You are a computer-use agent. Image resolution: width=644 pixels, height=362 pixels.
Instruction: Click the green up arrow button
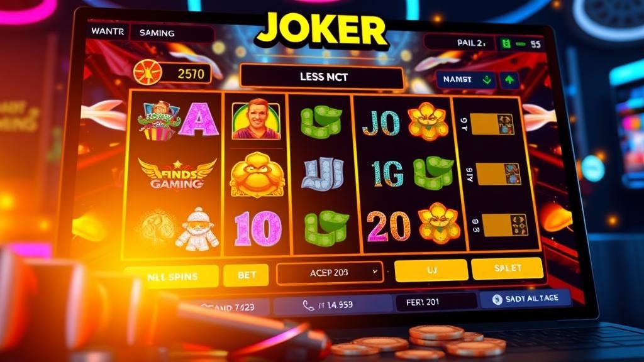[509, 80]
